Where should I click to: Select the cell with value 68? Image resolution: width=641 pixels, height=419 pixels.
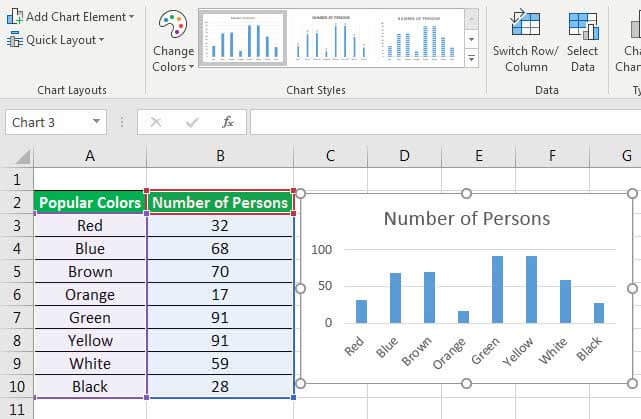point(220,249)
